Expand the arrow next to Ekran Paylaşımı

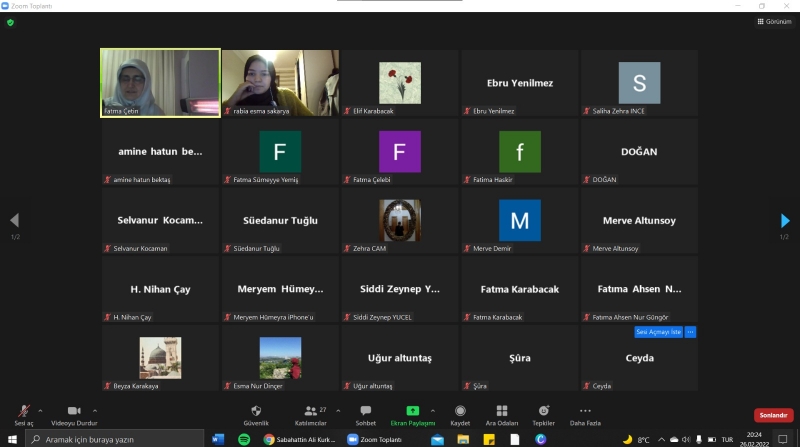click(x=433, y=410)
